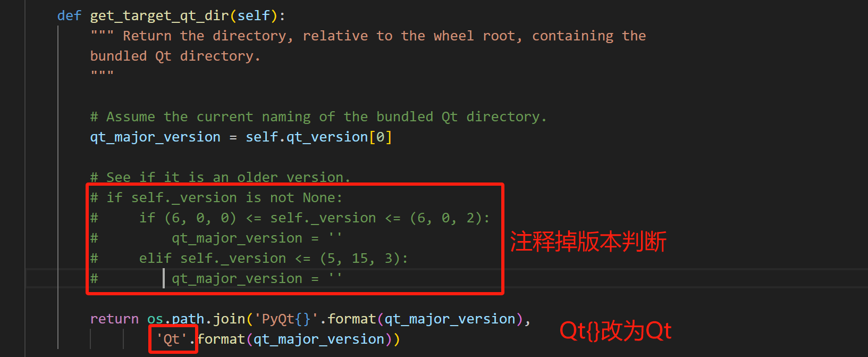Click the docstring line 'bundled Qt directory.'
The height and width of the screenshot is (357, 868).
(x=175, y=56)
